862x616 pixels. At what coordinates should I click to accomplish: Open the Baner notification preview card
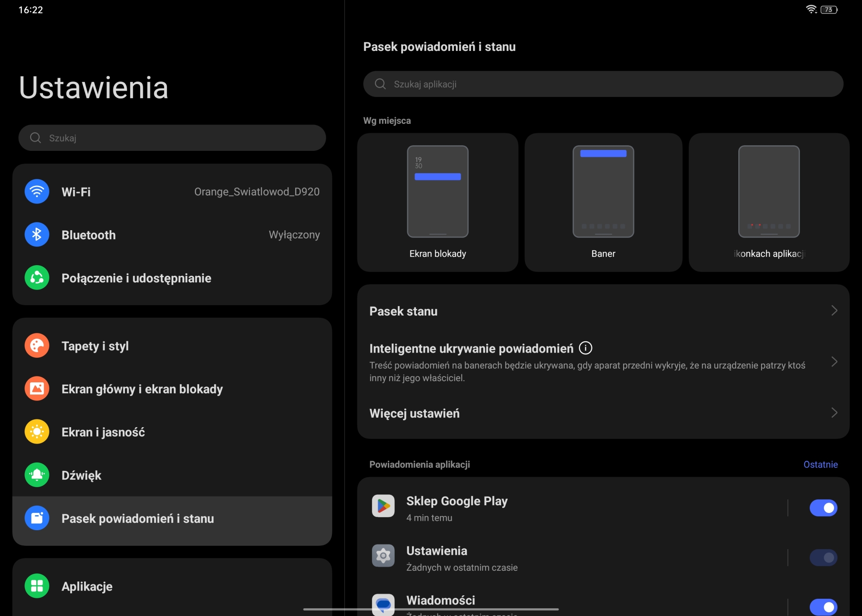point(603,202)
